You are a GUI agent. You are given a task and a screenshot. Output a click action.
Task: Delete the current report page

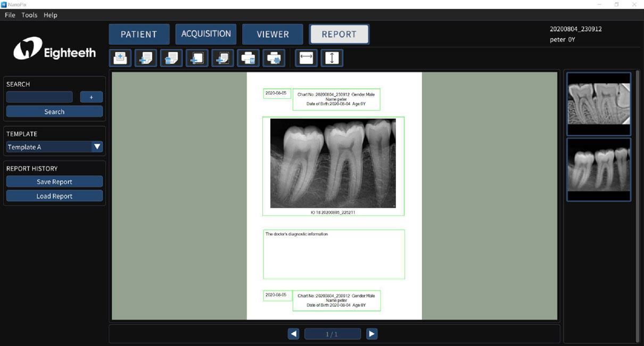pyautogui.click(x=171, y=58)
